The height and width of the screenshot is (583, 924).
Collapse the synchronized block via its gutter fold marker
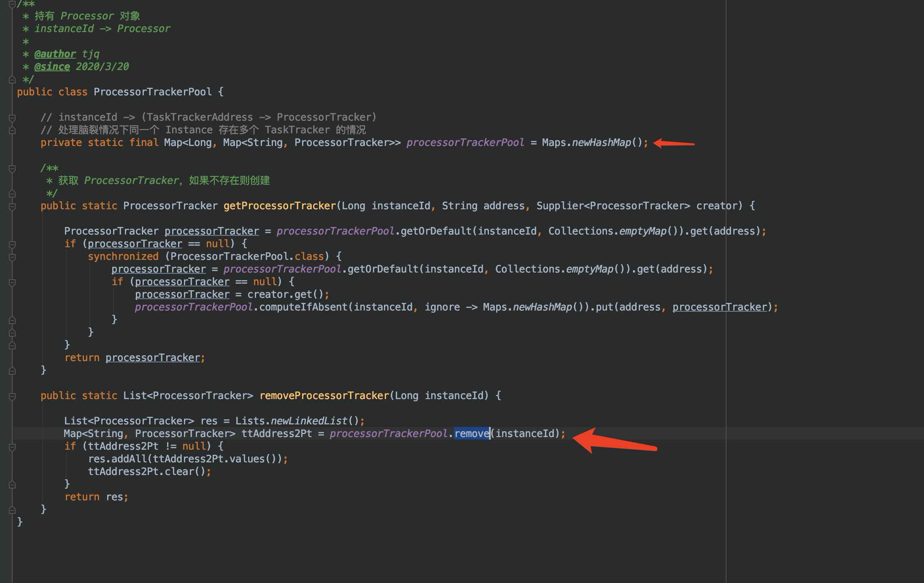tap(12, 257)
